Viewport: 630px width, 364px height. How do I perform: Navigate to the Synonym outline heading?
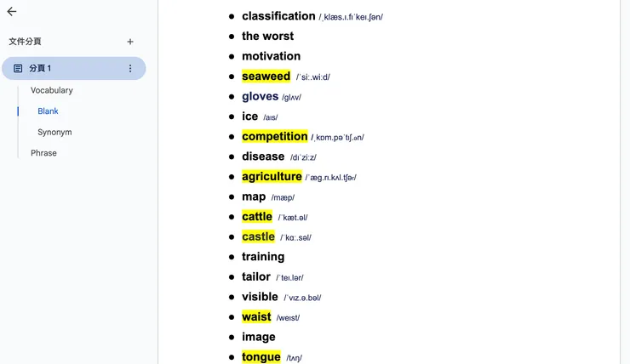54,132
